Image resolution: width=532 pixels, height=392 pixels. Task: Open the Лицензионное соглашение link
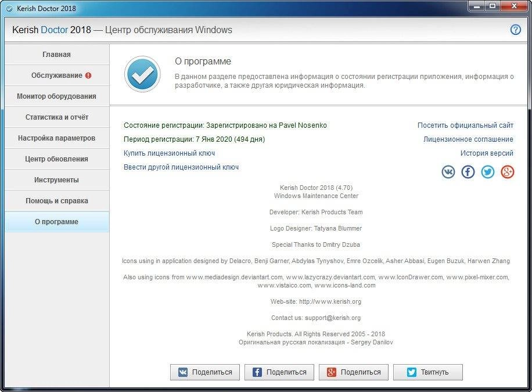coord(468,139)
